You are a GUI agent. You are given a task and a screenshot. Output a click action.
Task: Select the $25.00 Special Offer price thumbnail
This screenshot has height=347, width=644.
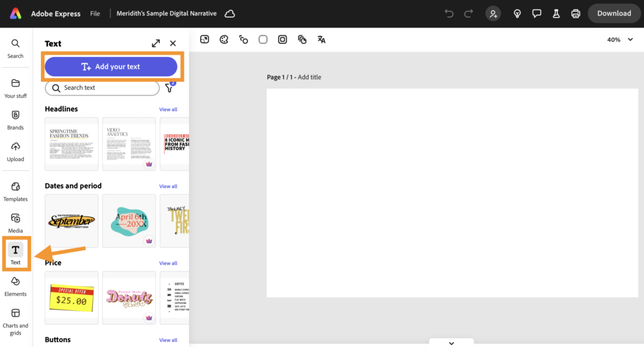pyautogui.click(x=72, y=298)
